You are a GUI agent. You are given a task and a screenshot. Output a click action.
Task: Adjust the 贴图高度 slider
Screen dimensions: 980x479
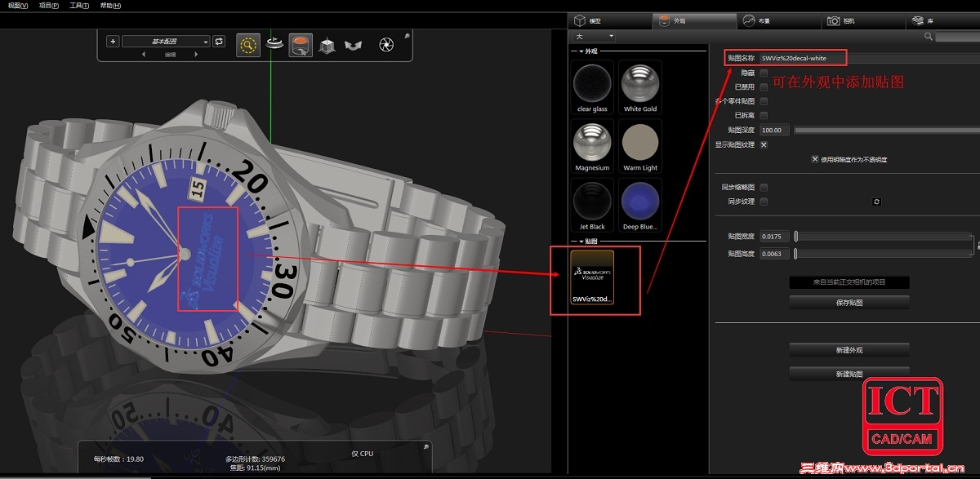tap(884, 254)
